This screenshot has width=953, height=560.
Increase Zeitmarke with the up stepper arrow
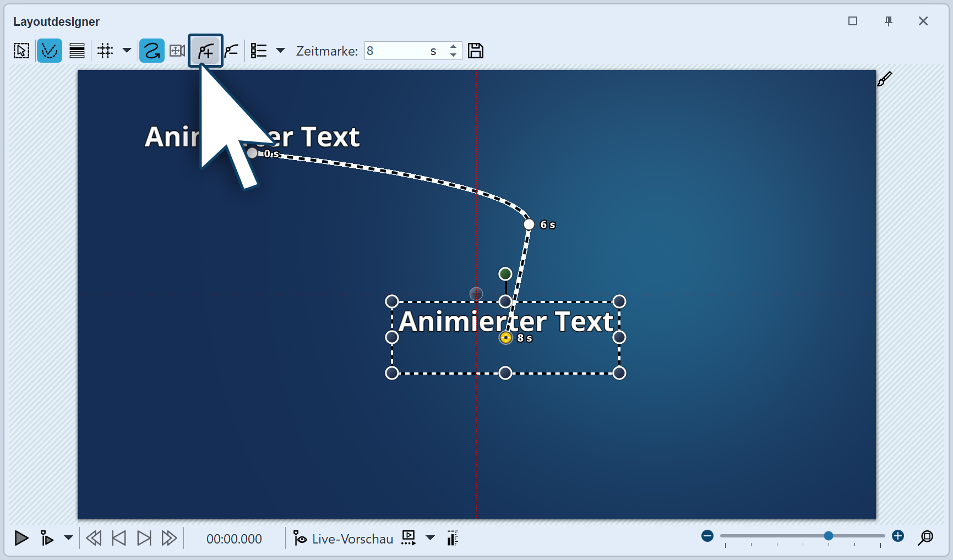[453, 47]
